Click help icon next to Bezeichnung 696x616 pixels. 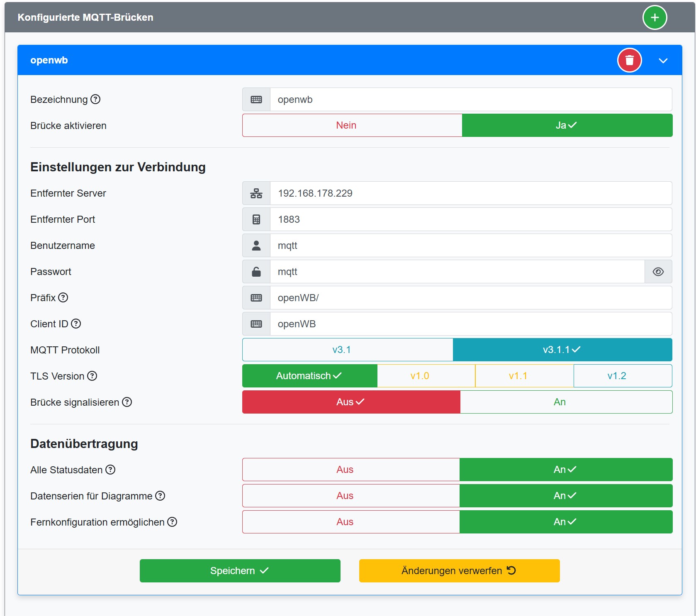[x=95, y=100]
